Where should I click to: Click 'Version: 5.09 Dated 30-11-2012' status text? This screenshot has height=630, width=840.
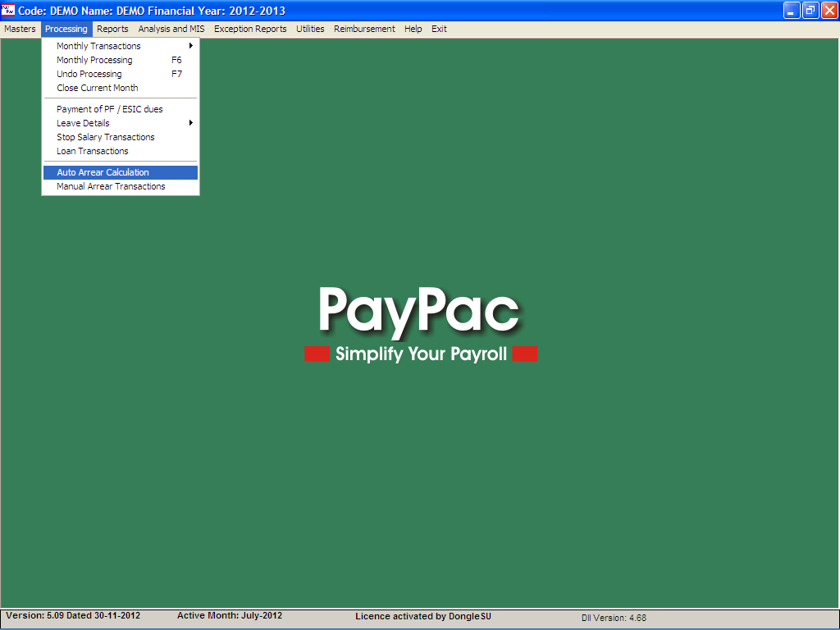73,615
